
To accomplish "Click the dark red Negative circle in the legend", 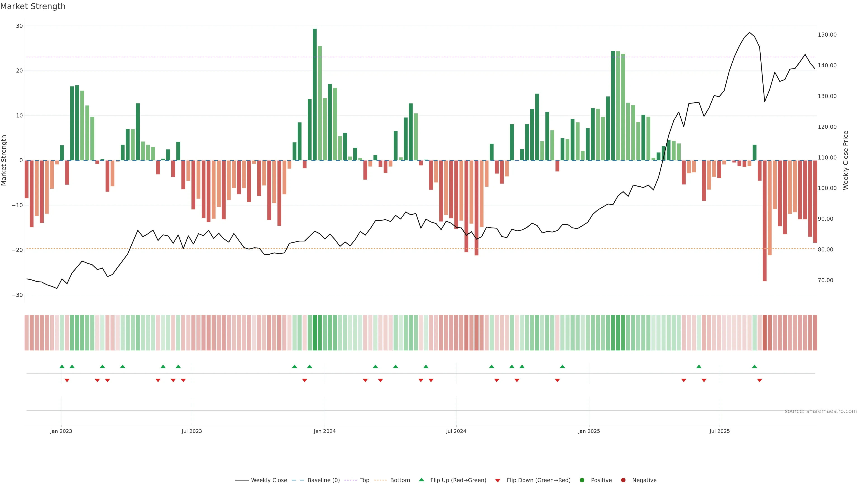I will point(623,480).
